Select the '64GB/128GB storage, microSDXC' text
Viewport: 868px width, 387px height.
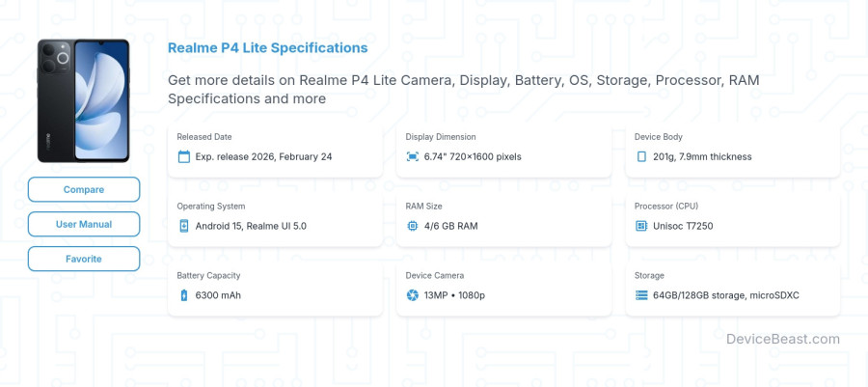point(725,295)
